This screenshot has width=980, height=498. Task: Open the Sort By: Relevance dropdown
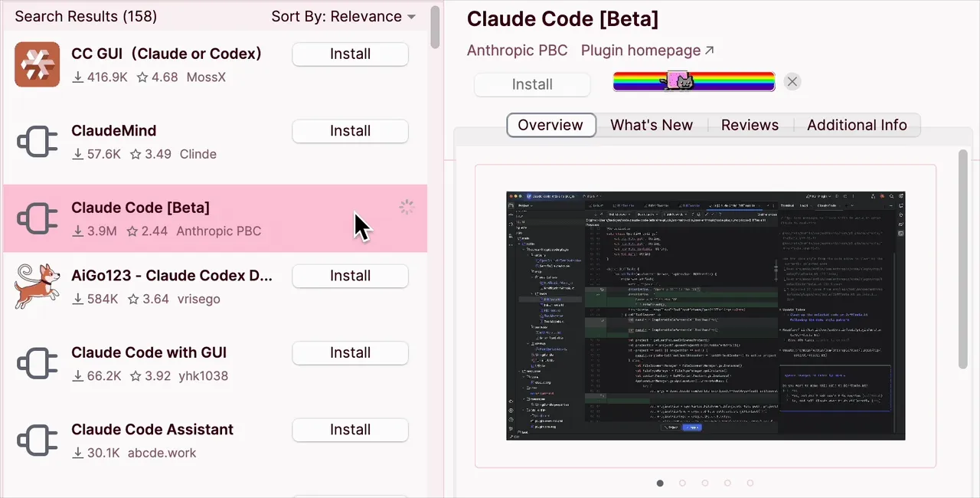coord(343,16)
